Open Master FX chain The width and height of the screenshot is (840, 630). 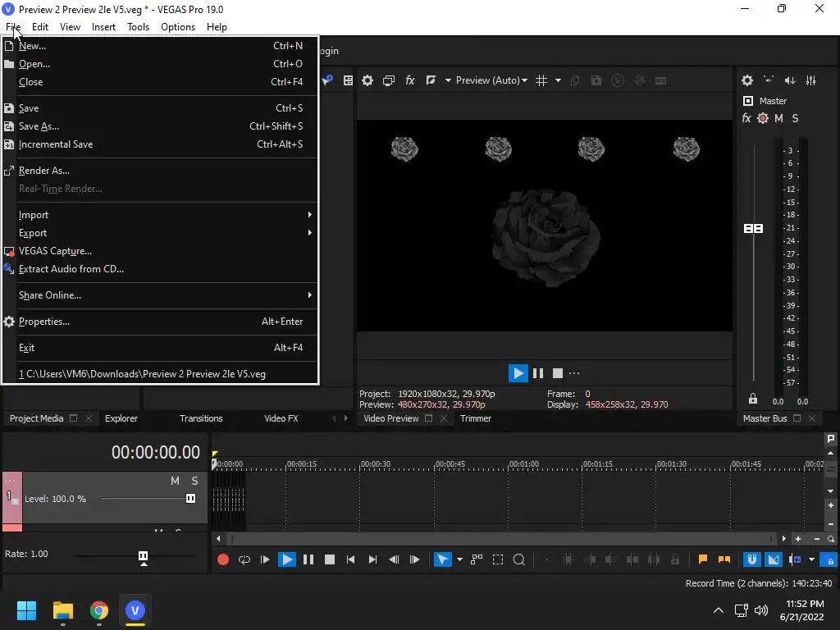point(746,118)
